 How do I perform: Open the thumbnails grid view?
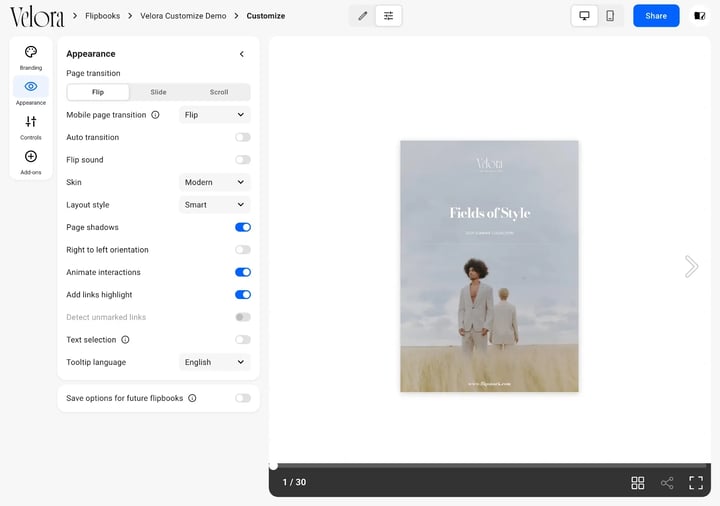637,483
